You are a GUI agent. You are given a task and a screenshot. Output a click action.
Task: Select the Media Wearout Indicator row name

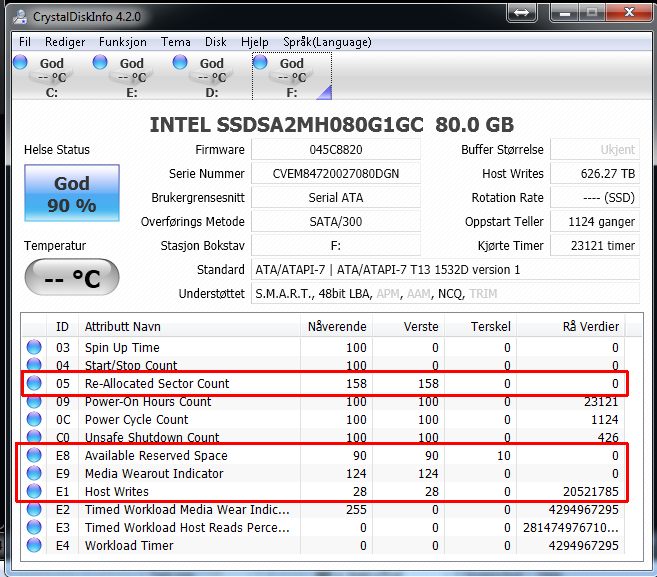[x=154, y=474]
